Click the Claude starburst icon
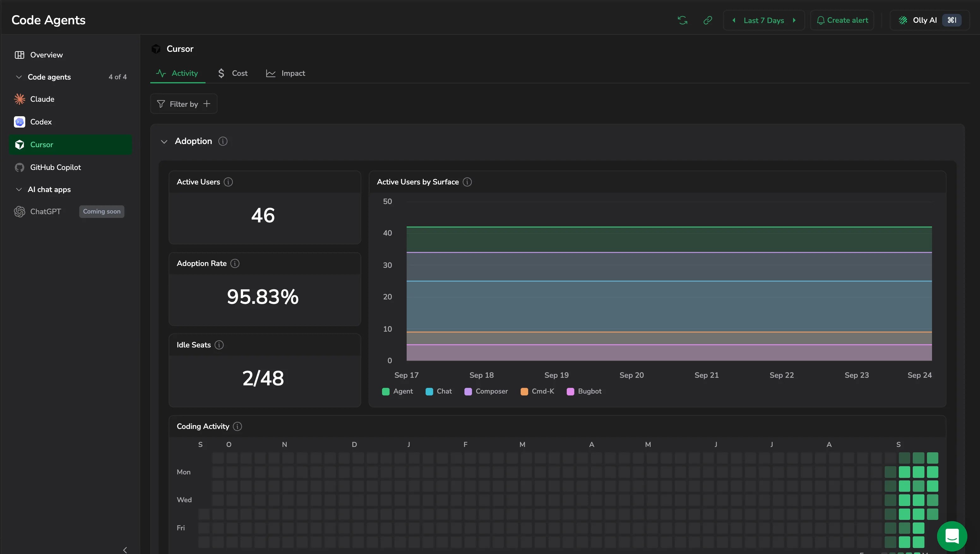Image resolution: width=980 pixels, height=554 pixels. point(19,99)
